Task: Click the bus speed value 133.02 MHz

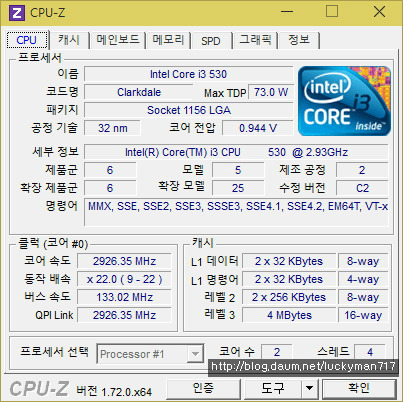Action: (x=124, y=297)
